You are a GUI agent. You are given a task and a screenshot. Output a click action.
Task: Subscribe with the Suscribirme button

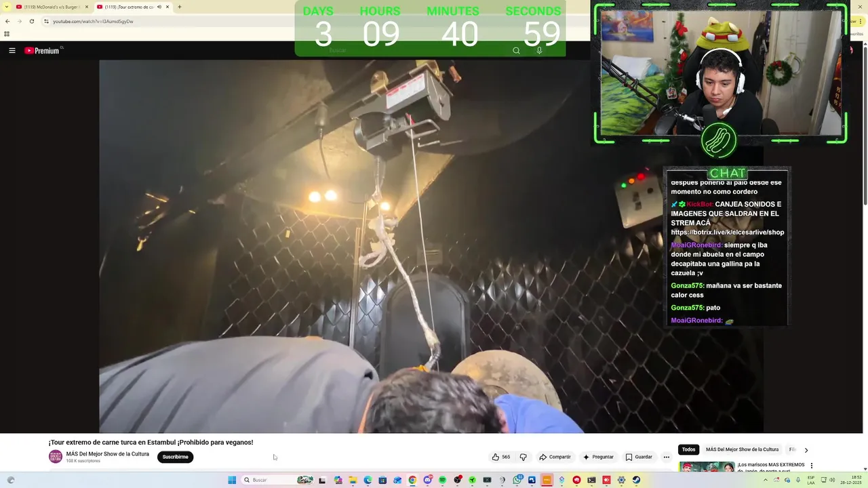click(176, 457)
